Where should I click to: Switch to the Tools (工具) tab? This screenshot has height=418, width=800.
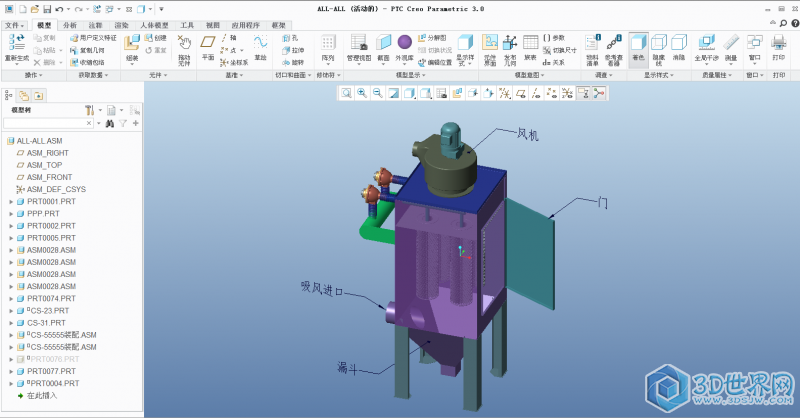[x=187, y=25]
